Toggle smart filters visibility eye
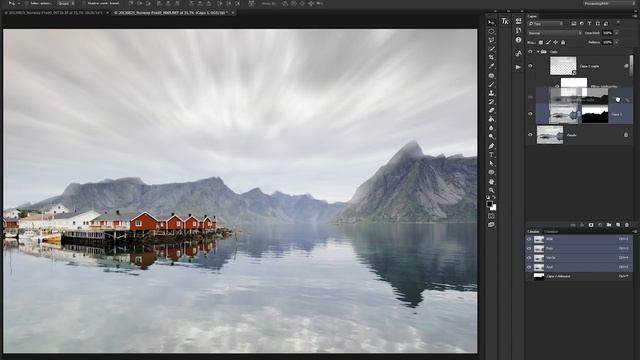 coord(557,86)
